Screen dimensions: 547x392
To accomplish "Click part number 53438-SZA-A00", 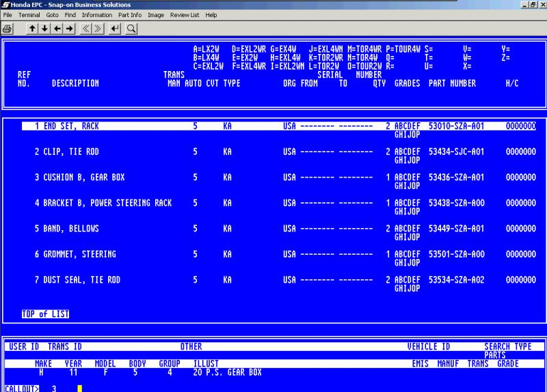I will 456,203.
